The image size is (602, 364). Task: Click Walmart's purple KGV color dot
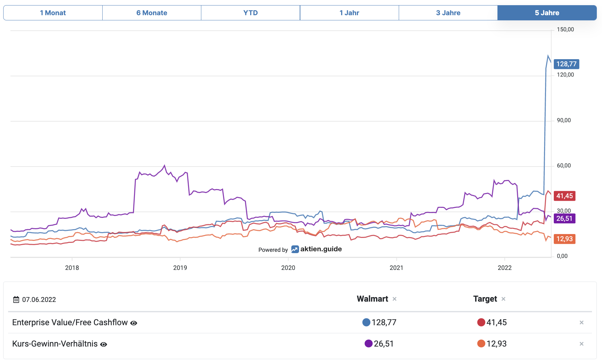[x=369, y=344]
